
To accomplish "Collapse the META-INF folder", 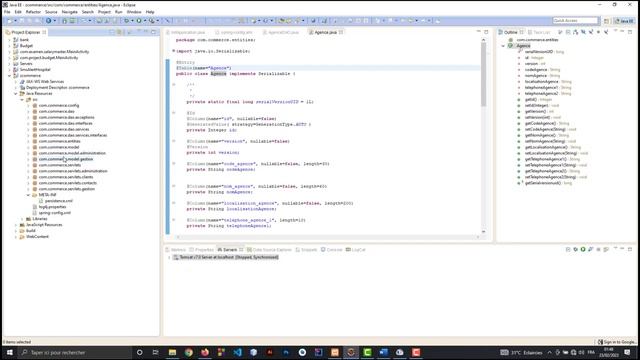I will [x=29, y=195].
